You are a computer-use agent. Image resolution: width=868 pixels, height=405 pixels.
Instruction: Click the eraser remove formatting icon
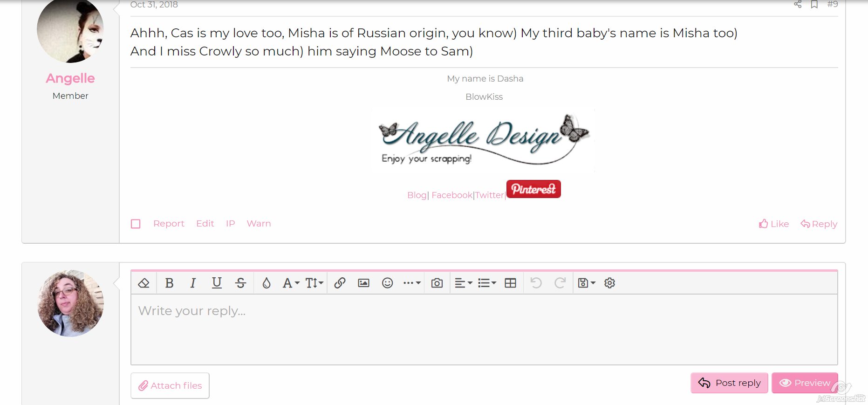(144, 283)
